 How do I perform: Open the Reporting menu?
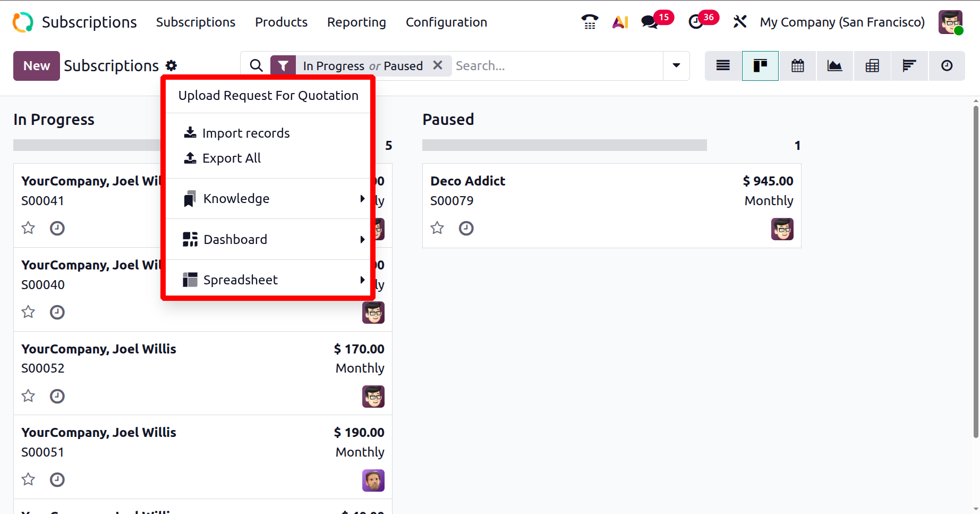click(x=356, y=22)
